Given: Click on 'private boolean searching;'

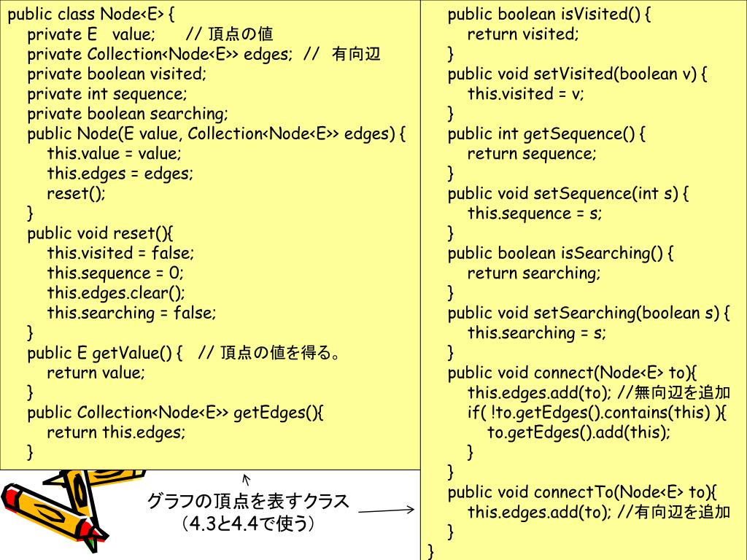Looking at the screenshot, I should [128, 114].
